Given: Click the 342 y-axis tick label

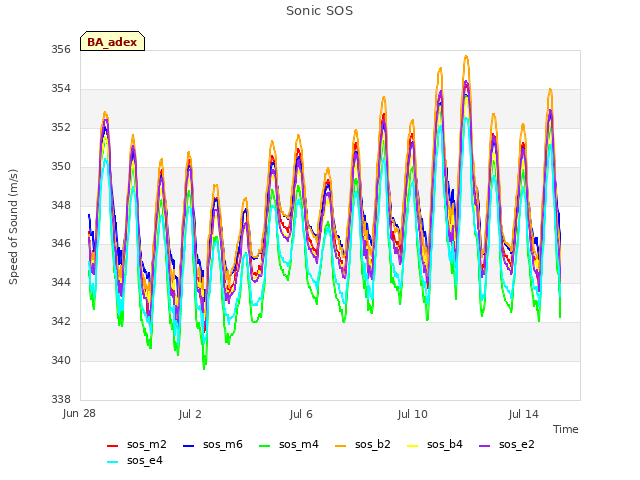Looking at the screenshot, I should tap(61, 321).
